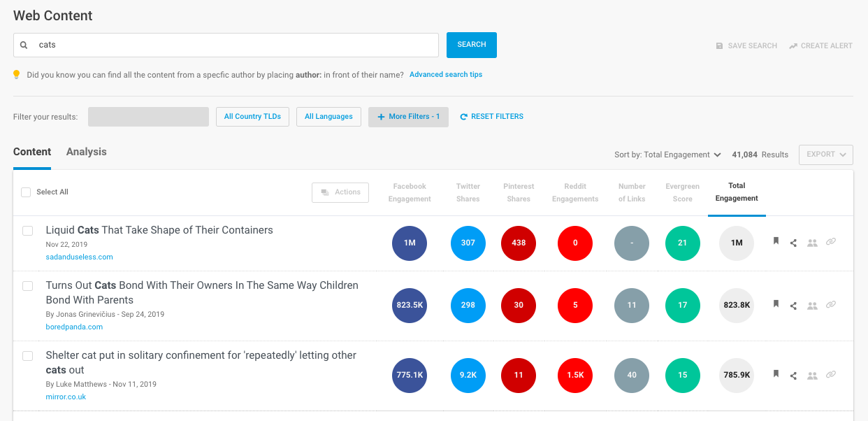Switch to the Analysis tab
868x421 pixels.
pyautogui.click(x=86, y=152)
